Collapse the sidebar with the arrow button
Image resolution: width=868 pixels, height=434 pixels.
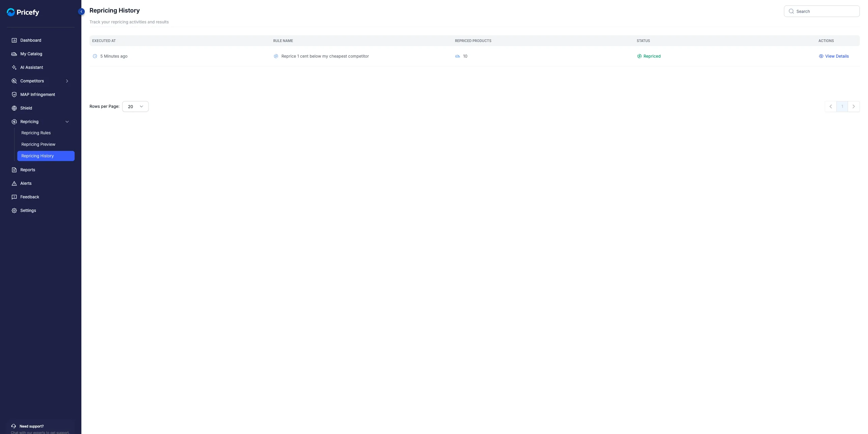tap(81, 12)
